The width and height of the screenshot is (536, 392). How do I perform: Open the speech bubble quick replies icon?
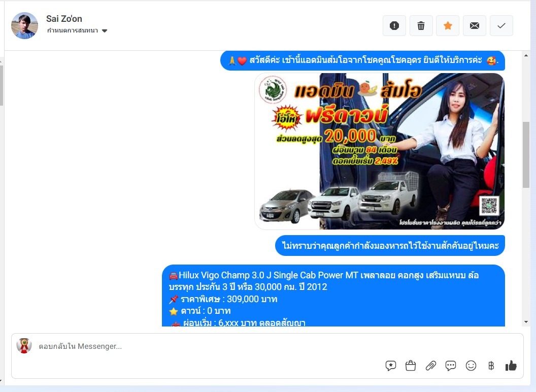(451, 366)
